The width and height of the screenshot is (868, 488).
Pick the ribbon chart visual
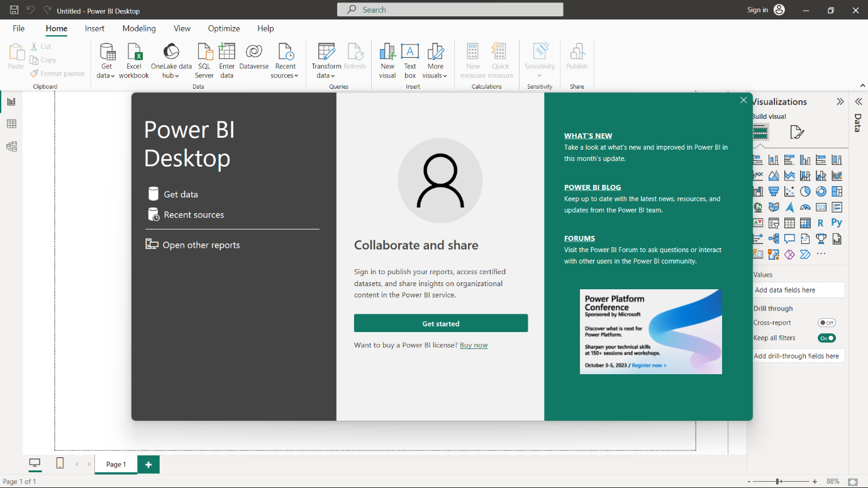(837, 175)
